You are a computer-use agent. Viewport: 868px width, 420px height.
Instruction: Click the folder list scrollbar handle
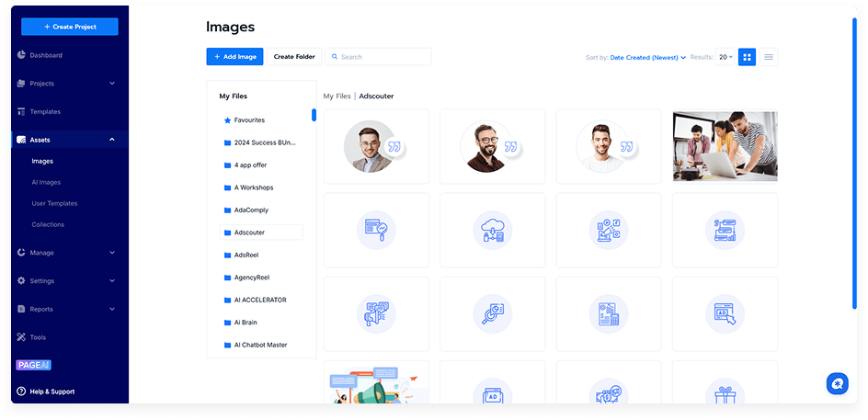[314, 115]
